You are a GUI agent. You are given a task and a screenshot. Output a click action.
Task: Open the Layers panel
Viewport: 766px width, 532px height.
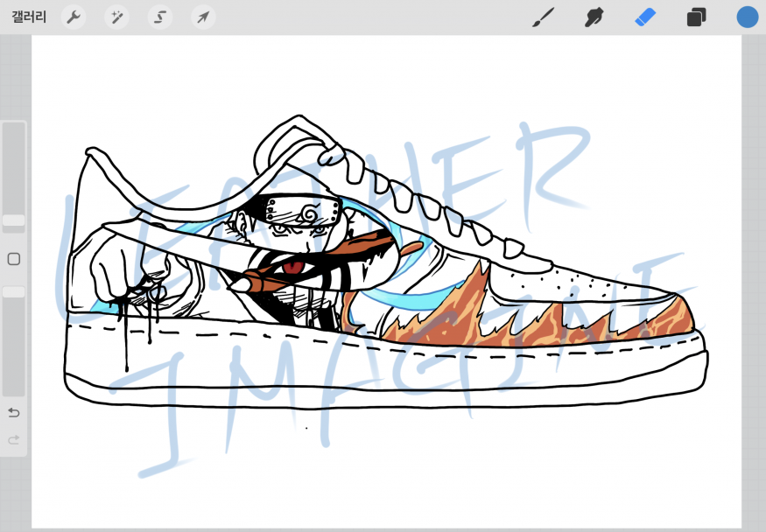[x=696, y=17]
